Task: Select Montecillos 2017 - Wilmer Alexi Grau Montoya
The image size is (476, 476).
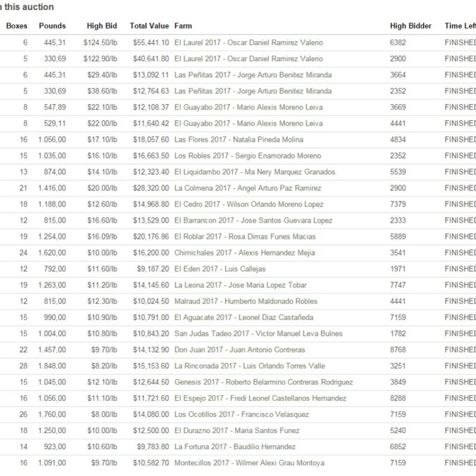Action: tap(249, 463)
